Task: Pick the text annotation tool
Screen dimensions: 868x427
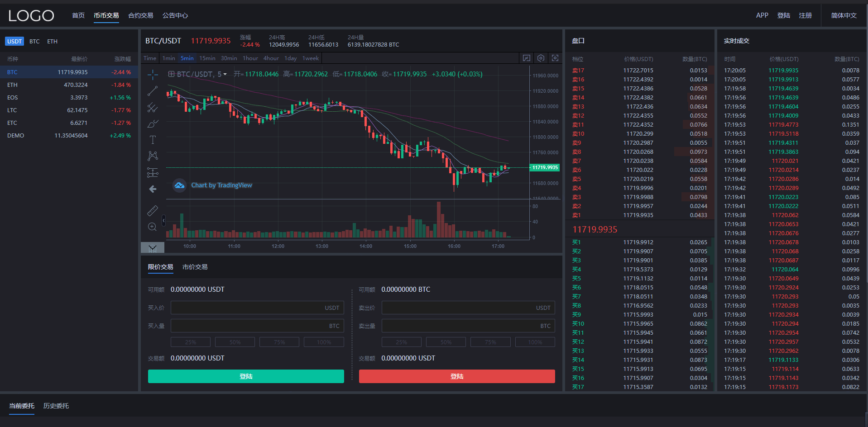Action: click(153, 140)
